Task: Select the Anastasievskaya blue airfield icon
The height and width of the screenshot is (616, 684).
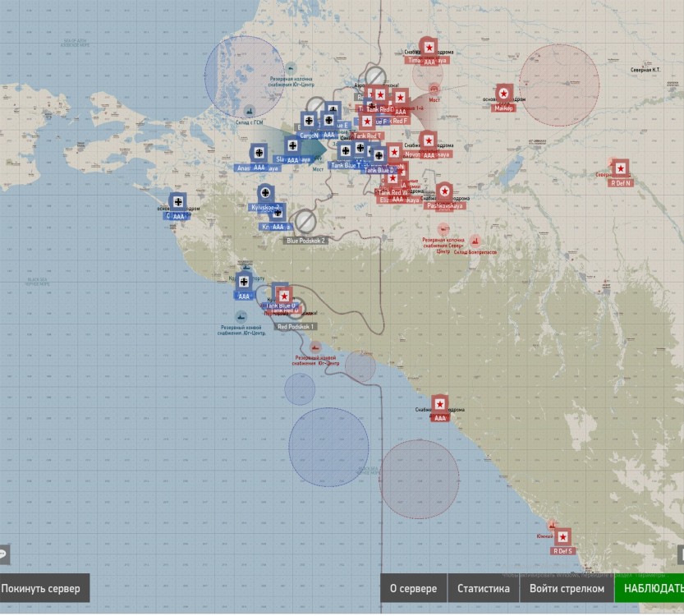Action: coord(259,153)
